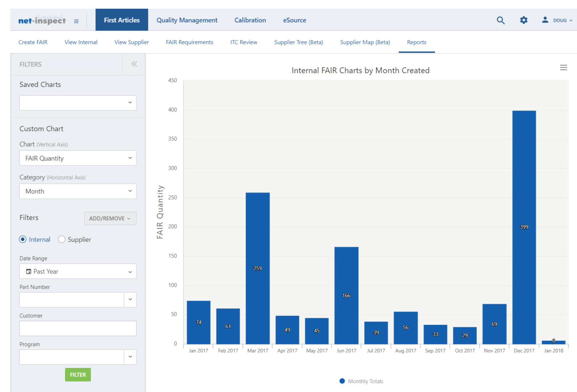The width and height of the screenshot is (577, 392).
Task: Click the net-inspect logo
Action: pos(42,20)
